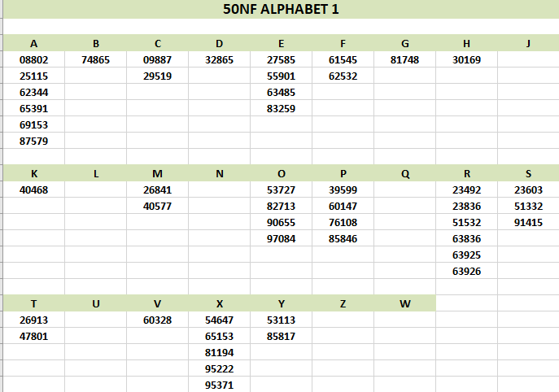Click cell 62532 under header F
This screenshot has height=392, width=559.
click(343, 76)
